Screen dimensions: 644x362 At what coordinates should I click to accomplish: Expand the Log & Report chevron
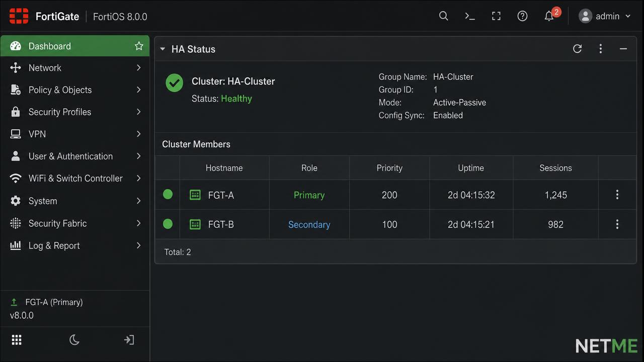[x=139, y=245]
